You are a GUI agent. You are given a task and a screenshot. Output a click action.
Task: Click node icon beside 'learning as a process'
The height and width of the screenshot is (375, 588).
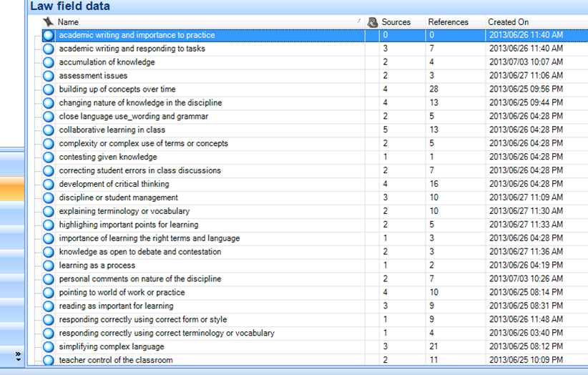click(48, 266)
